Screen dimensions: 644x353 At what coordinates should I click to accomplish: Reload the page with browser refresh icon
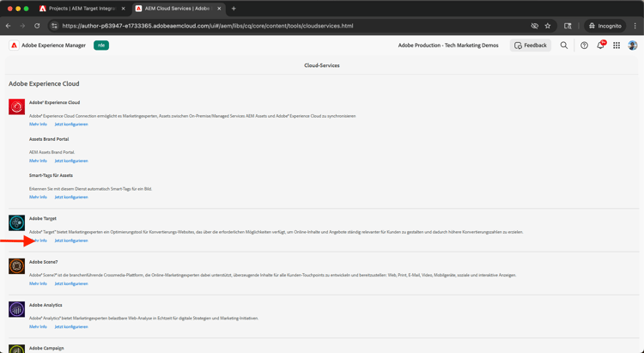tap(37, 26)
